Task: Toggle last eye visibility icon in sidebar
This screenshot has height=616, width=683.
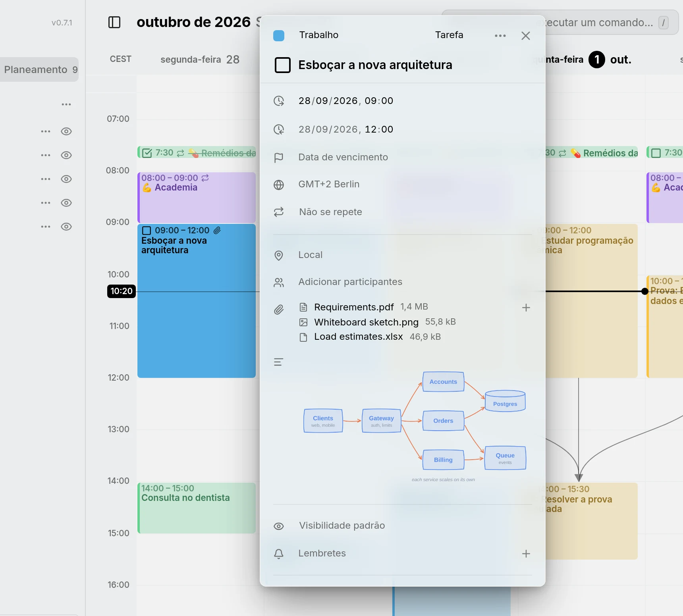Action: pyautogui.click(x=66, y=227)
